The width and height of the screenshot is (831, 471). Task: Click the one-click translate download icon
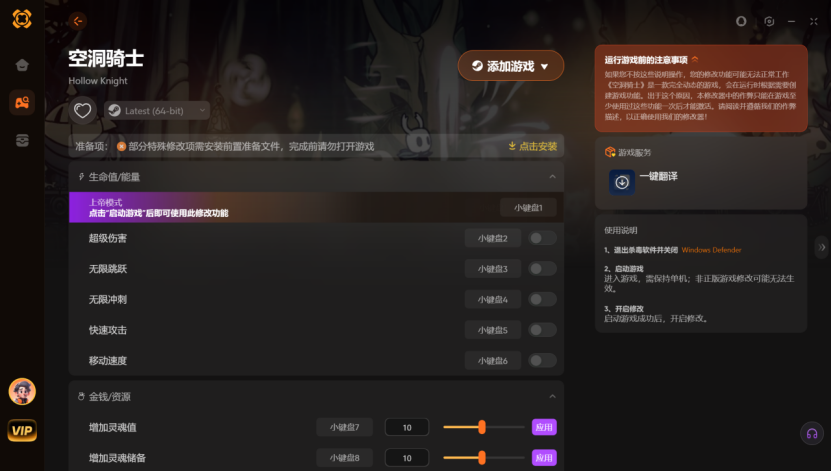tap(622, 182)
